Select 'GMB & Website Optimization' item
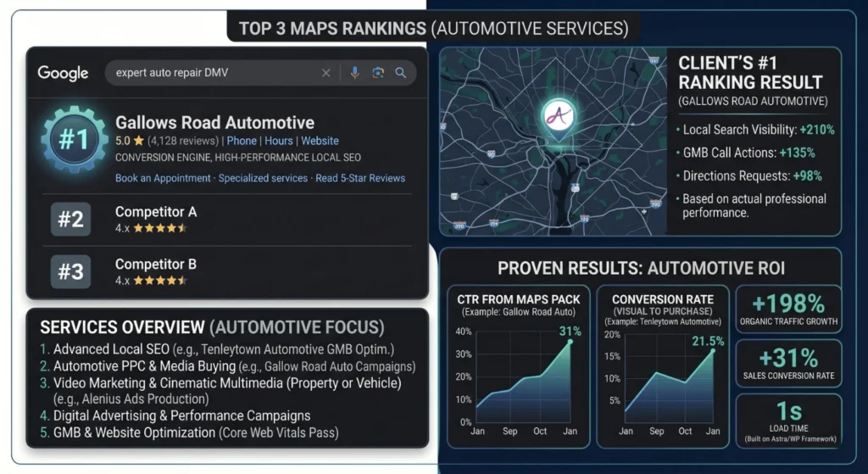This screenshot has height=474, width=868. click(x=134, y=432)
